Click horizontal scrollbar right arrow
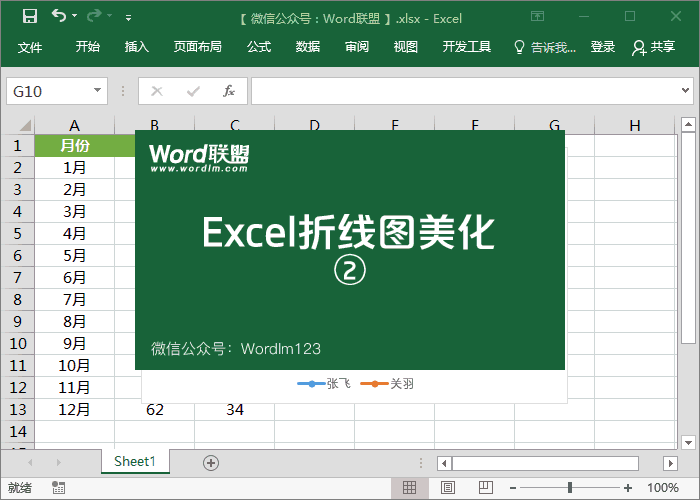 [x=670, y=463]
